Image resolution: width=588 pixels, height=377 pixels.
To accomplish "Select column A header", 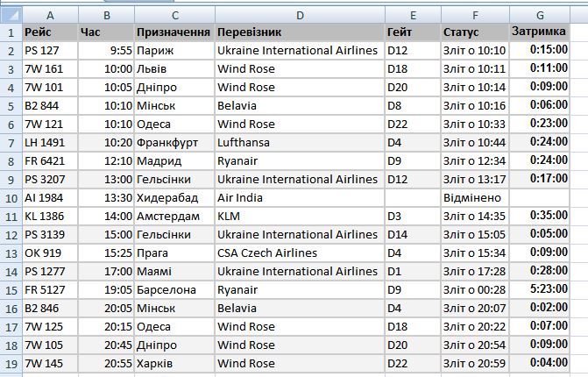I will pos(50,15).
